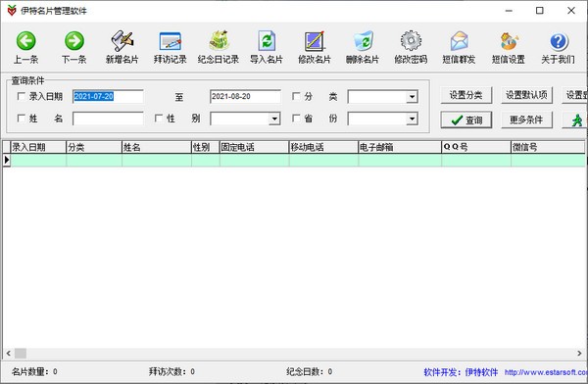Click 名片数量: 0 status text
Viewport: 588px width, 384px height.
(x=34, y=371)
